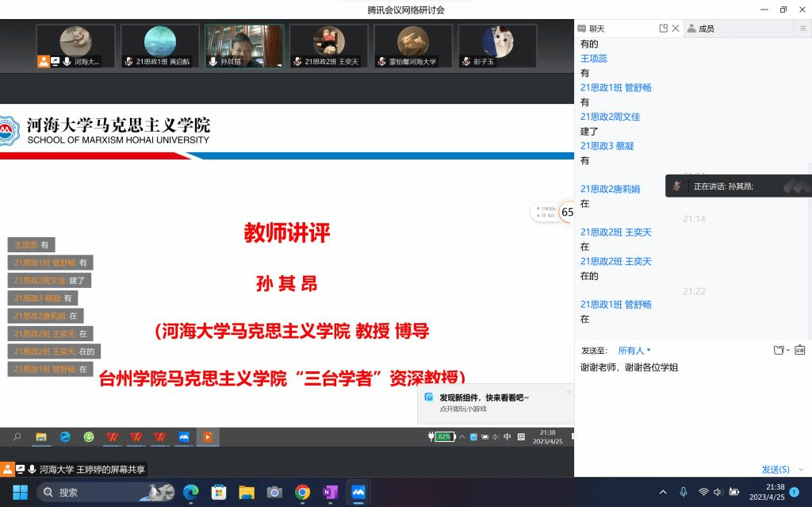The height and width of the screenshot is (507, 812).
Task: Click the taskbar microphone status icon
Action: point(684,492)
